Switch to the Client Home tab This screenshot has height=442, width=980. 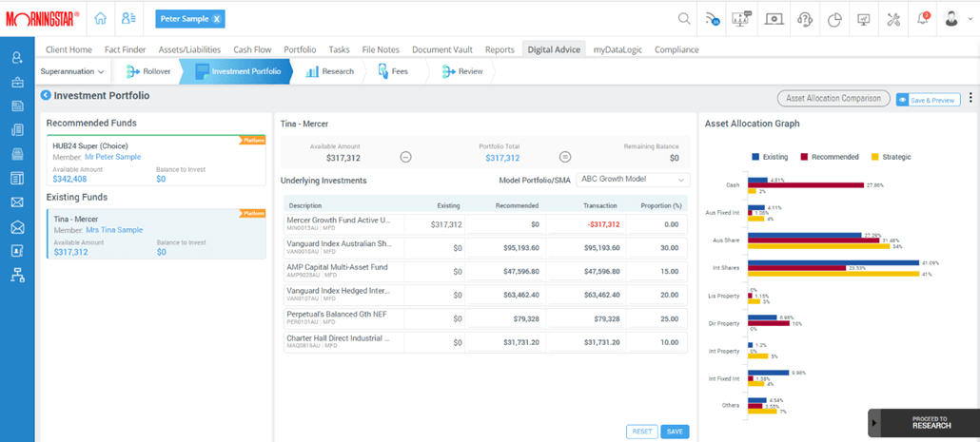[69, 49]
